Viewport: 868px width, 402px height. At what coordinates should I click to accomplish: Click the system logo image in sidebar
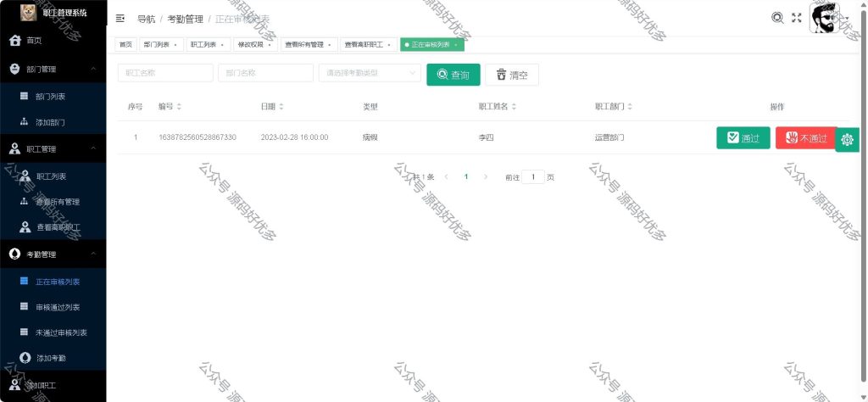click(28, 12)
